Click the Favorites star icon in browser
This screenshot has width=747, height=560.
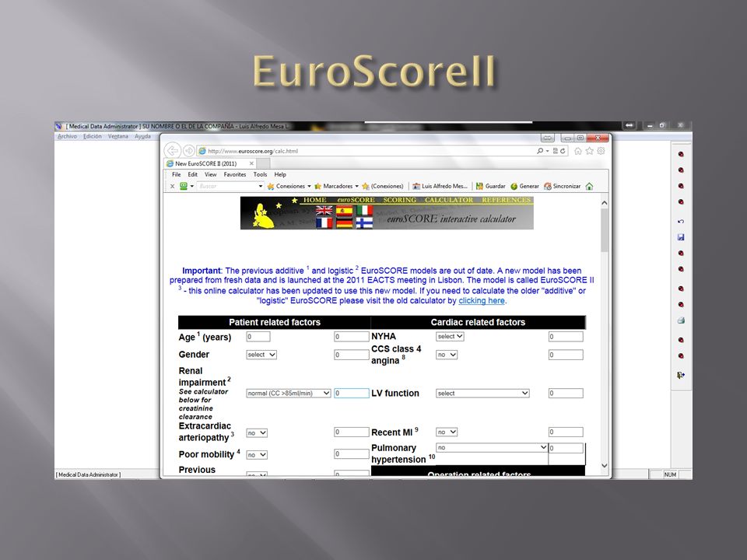click(589, 151)
